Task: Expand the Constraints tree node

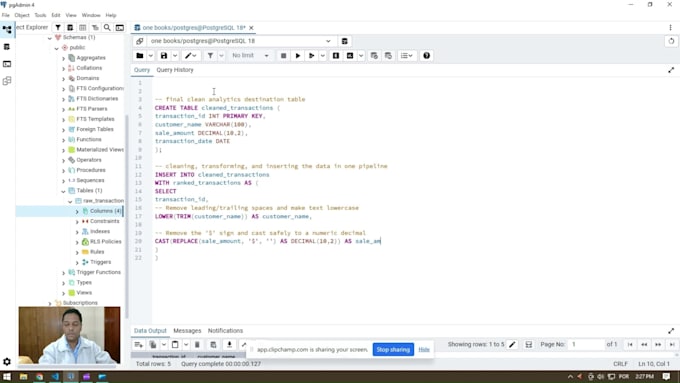Action: click(x=77, y=222)
